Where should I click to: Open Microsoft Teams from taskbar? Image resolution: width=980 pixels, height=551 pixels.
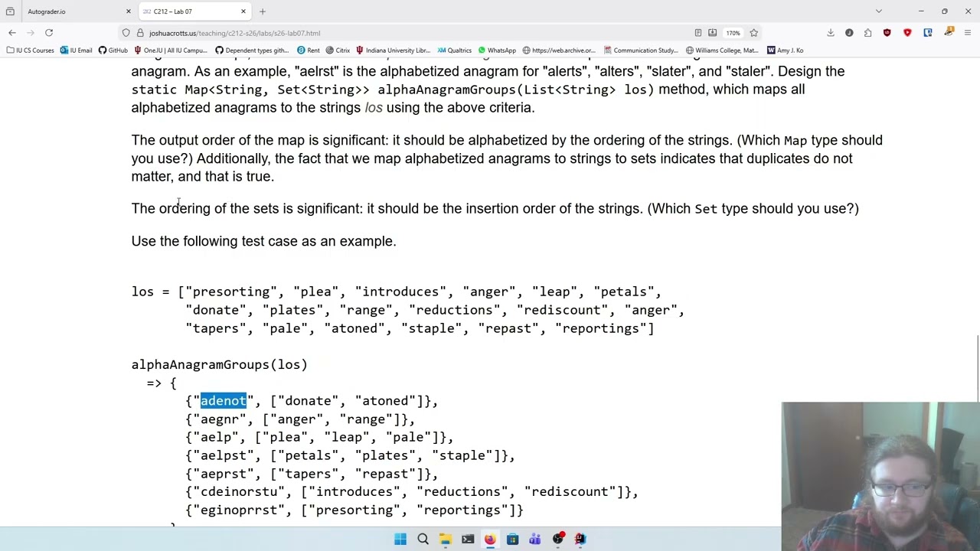point(535,540)
